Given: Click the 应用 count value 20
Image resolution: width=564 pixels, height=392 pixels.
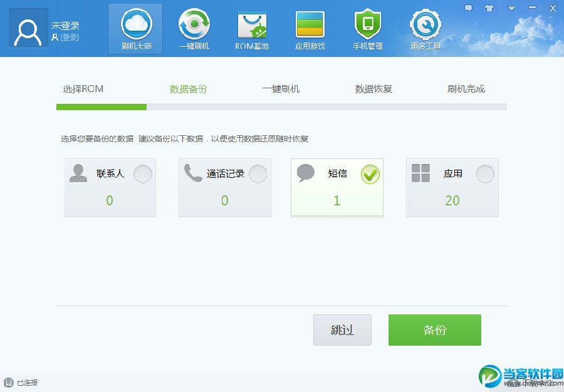Looking at the screenshot, I should [x=452, y=200].
